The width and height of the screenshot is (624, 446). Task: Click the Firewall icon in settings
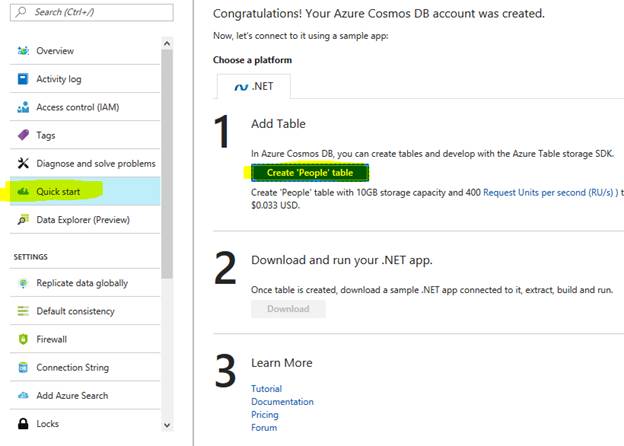pos(23,339)
